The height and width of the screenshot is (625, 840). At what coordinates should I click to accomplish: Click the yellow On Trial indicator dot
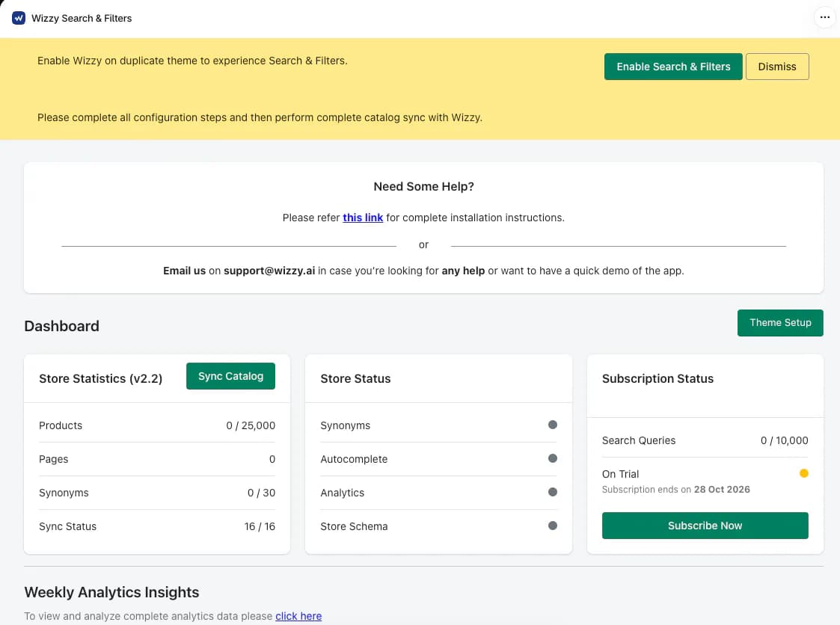tap(803, 473)
